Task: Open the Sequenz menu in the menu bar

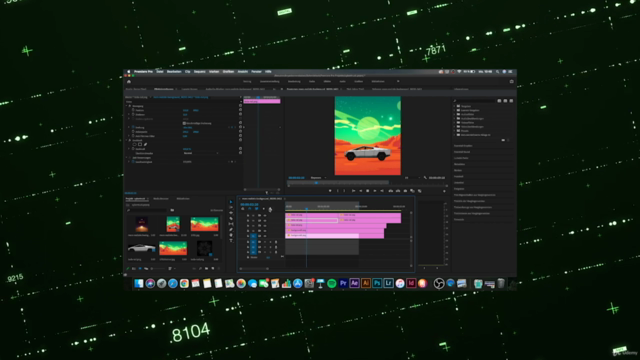Action: 200,71
